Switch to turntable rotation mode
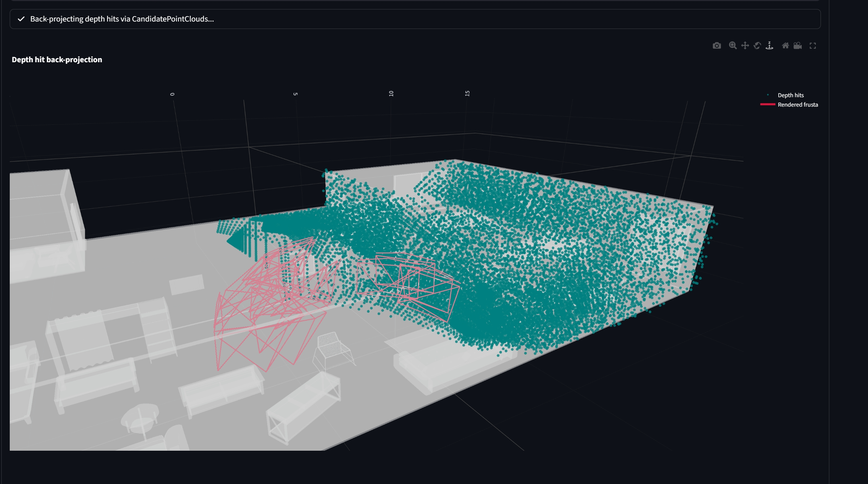This screenshot has height=484, width=868. click(770, 45)
